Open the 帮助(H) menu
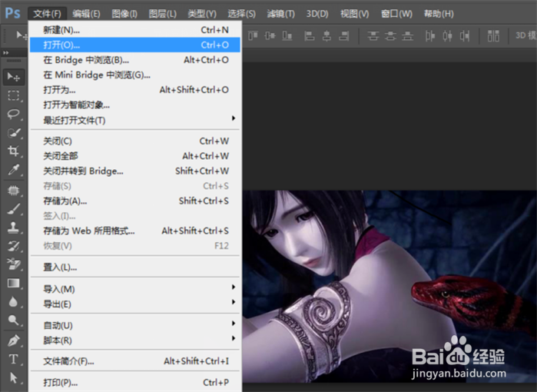Image resolution: width=537 pixels, height=392 pixels. point(439,14)
